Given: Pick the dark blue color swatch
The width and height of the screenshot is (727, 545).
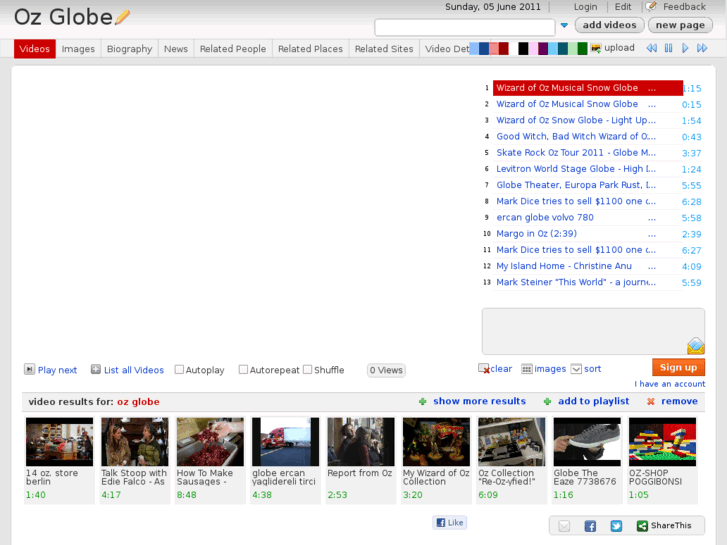Looking at the screenshot, I should (484, 48).
